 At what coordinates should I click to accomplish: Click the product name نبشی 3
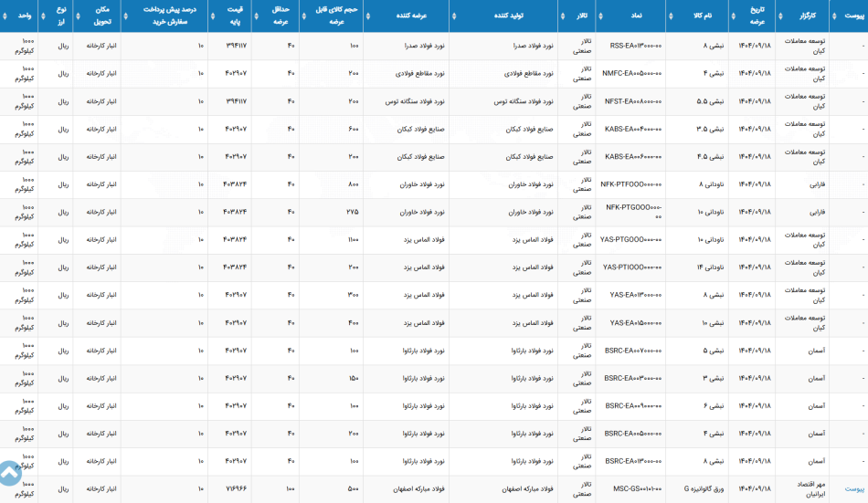pyautogui.click(x=714, y=379)
